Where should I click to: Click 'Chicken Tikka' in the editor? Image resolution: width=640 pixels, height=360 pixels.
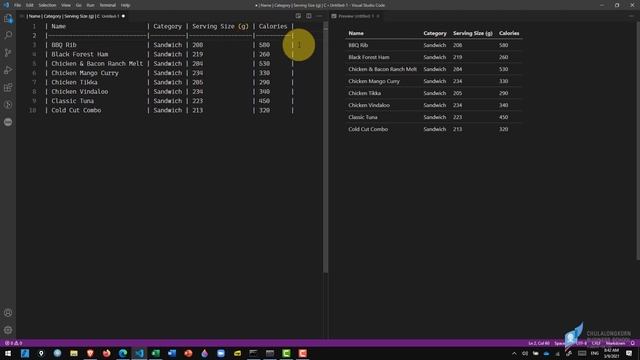(74, 82)
